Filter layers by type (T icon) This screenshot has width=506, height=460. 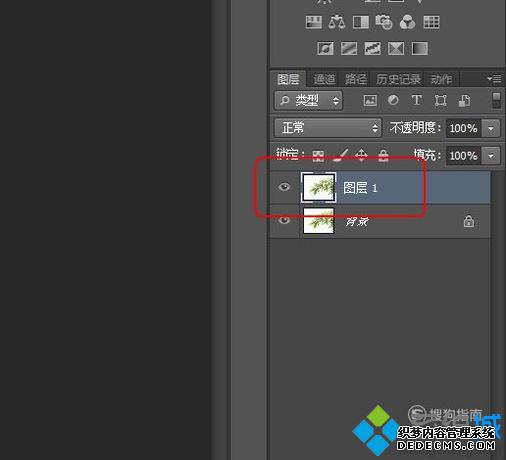(416, 100)
